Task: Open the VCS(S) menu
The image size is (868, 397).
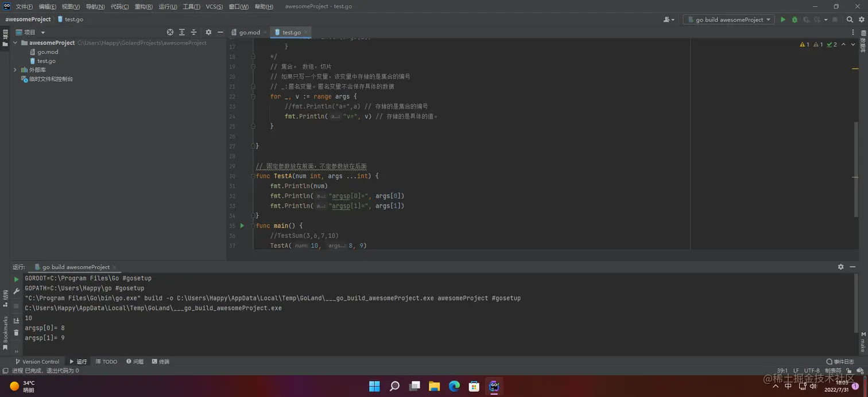Action: point(214,6)
